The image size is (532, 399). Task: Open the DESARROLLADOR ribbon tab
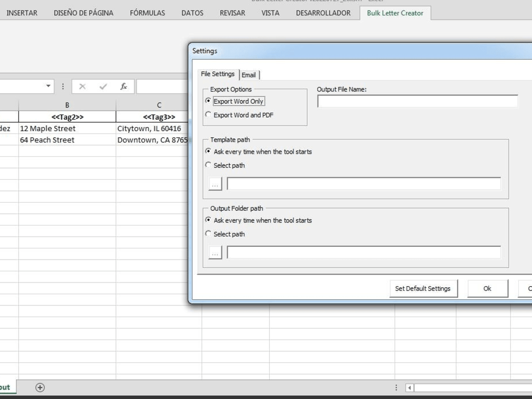coord(323,13)
